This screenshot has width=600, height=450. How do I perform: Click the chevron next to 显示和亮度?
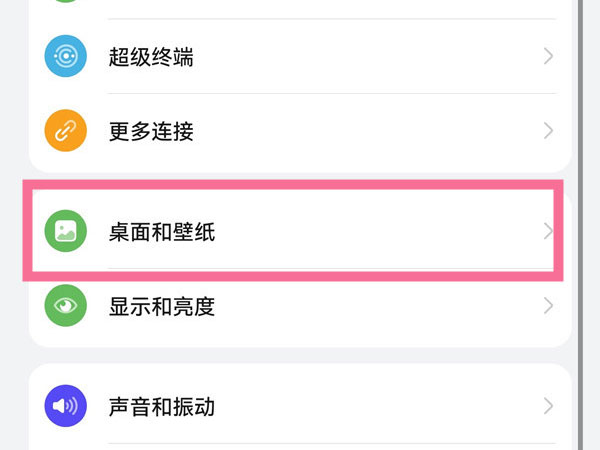point(548,306)
